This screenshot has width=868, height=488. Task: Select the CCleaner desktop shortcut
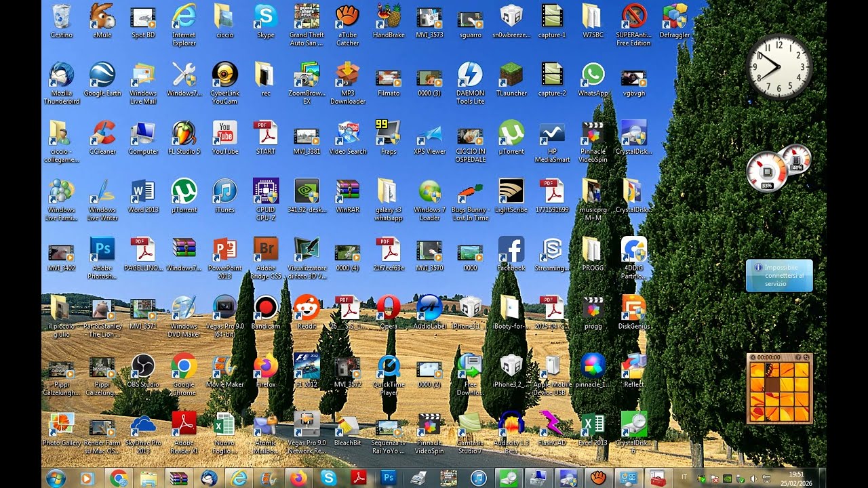[x=102, y=137]
